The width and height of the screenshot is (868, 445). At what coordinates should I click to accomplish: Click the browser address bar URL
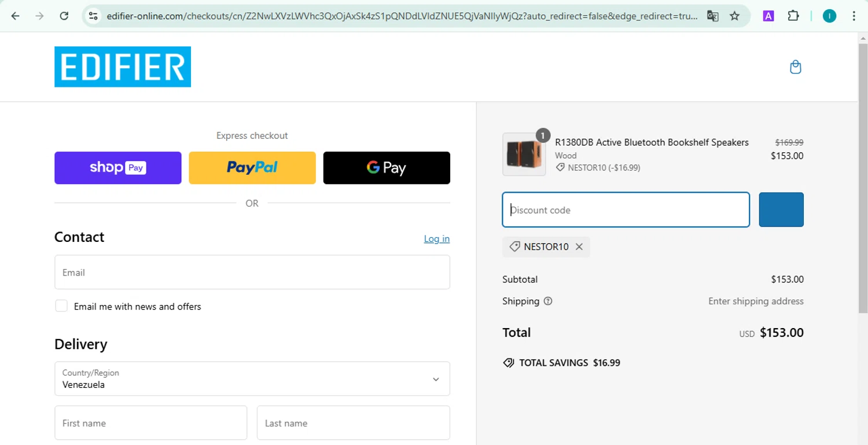point(402,16)
